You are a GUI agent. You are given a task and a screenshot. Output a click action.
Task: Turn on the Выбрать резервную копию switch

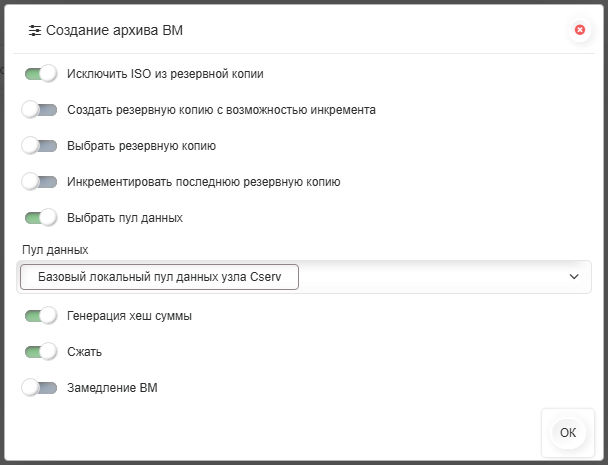point(39,146)
